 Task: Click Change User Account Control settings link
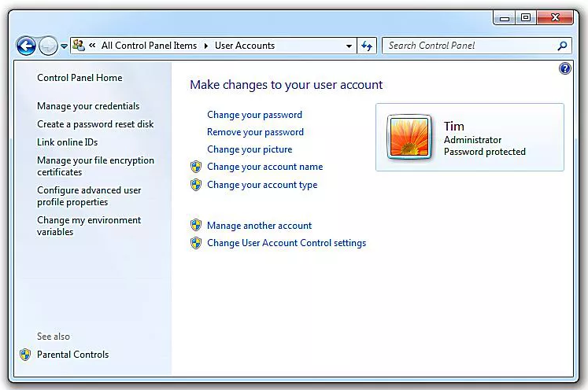[x=287, y=243]
